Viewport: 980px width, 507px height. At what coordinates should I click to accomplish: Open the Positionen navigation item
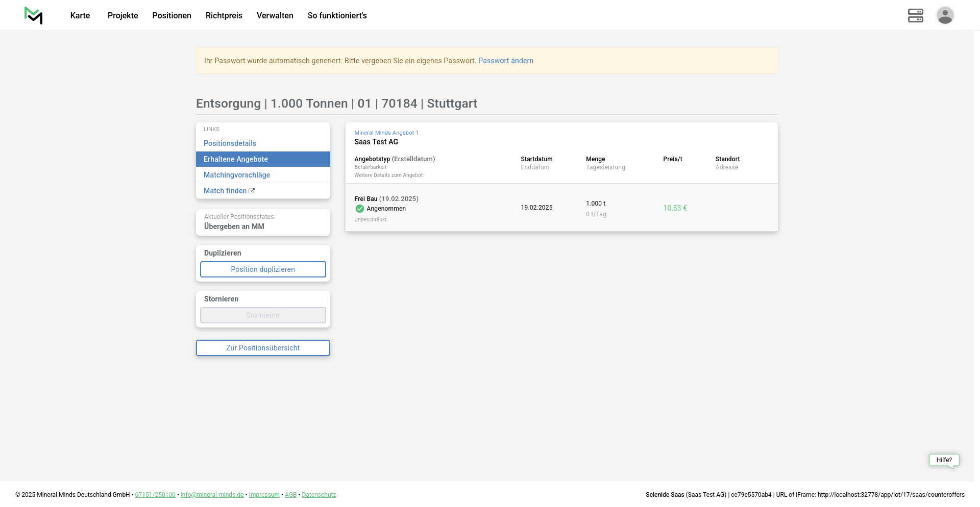[171, 15]
